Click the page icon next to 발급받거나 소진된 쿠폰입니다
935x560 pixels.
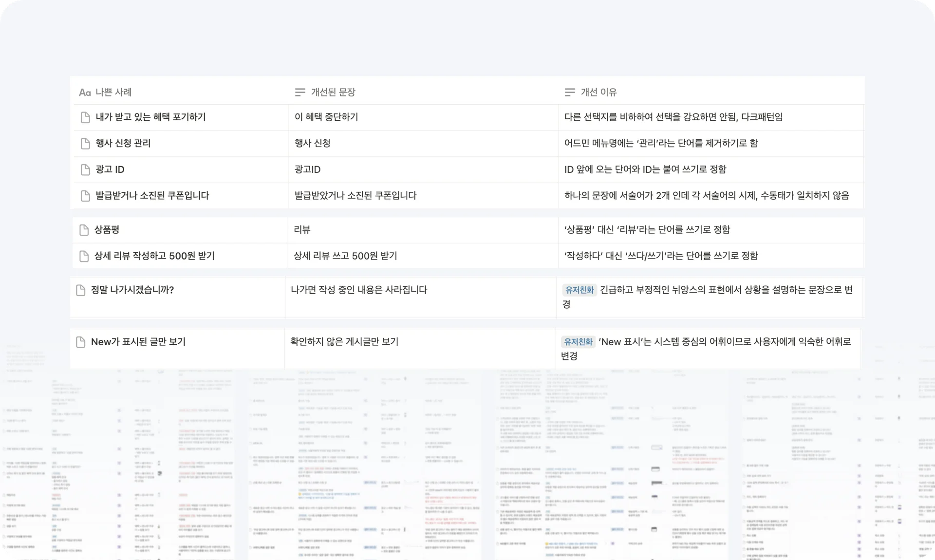pos(85,196)
